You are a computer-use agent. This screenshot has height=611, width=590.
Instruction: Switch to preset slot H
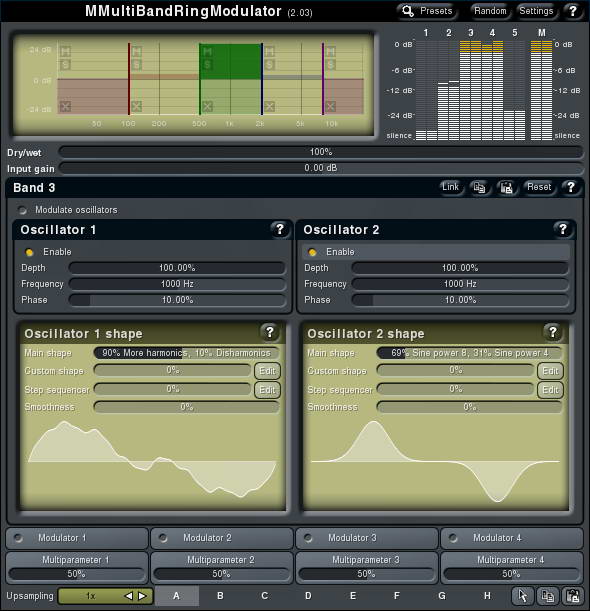click(487, 596)
